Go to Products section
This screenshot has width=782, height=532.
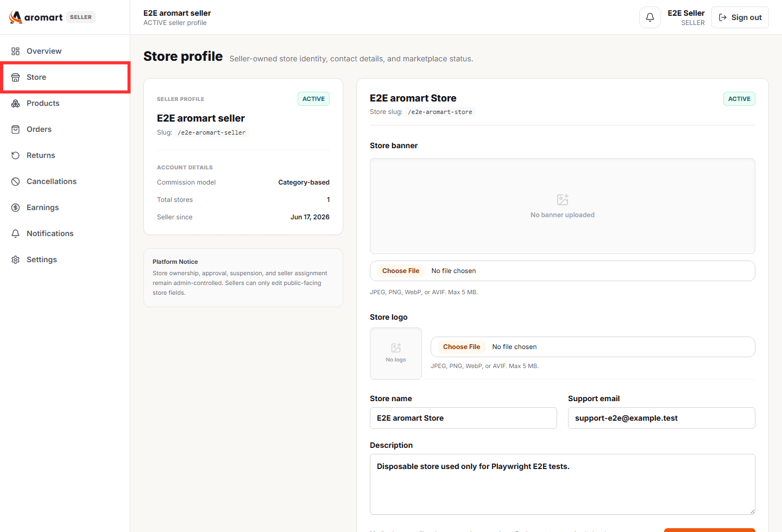pos(65,103)
